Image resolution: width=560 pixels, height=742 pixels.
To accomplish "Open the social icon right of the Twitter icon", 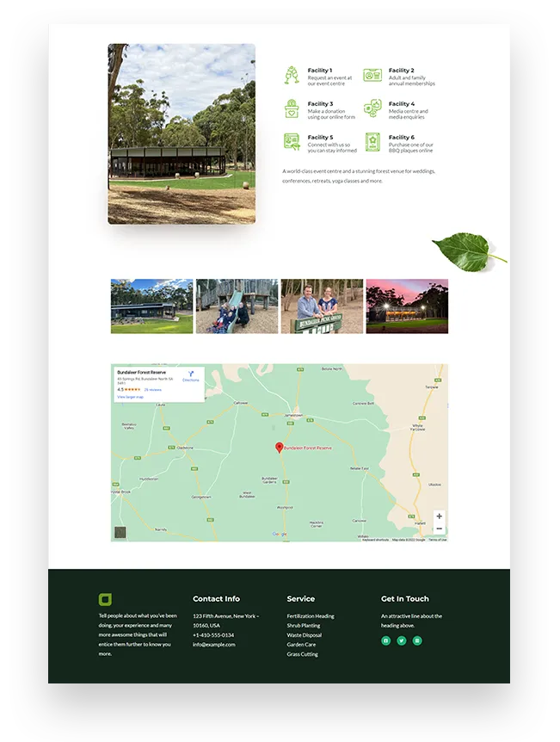I will pos(417,640).
